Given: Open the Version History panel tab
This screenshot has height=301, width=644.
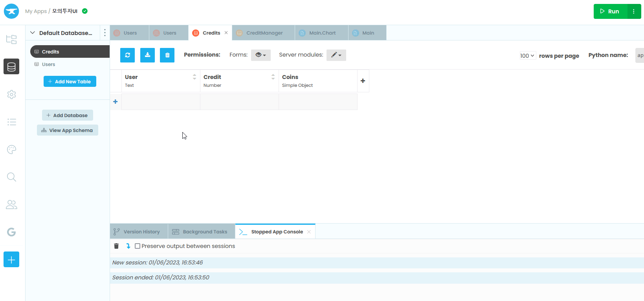Looking at the screenshot, I should [139, 232].
